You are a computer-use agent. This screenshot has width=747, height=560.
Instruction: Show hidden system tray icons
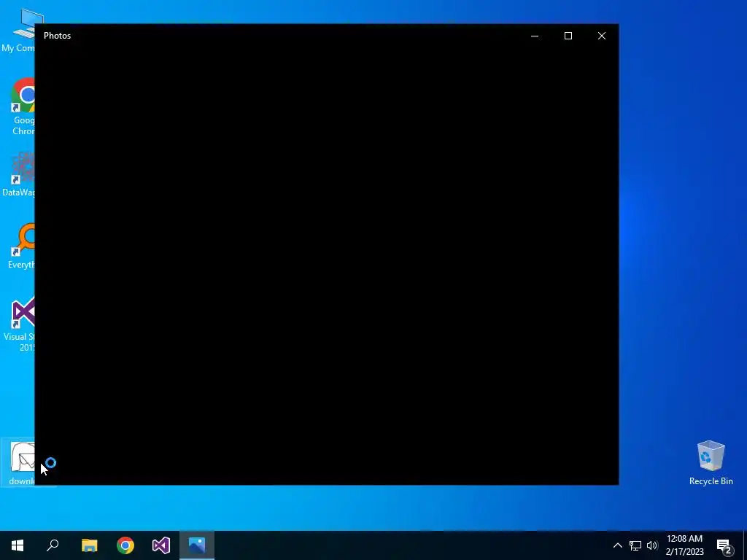(617, 545)
